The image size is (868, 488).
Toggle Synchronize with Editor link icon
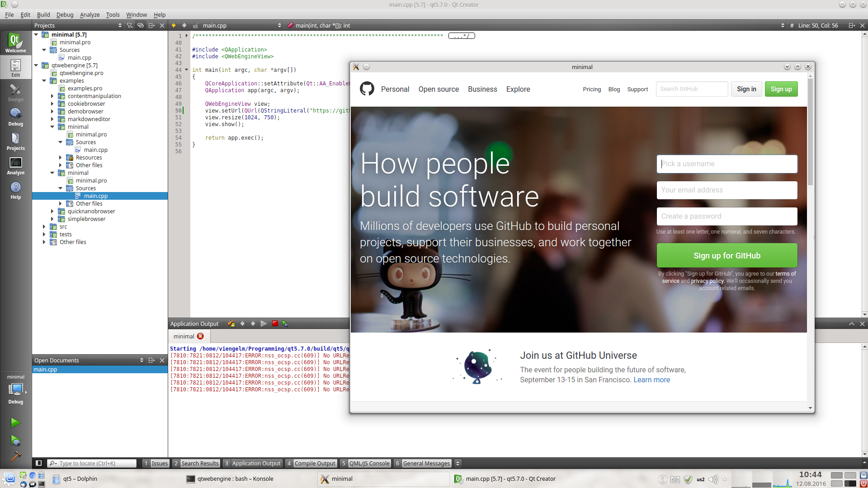141,25
